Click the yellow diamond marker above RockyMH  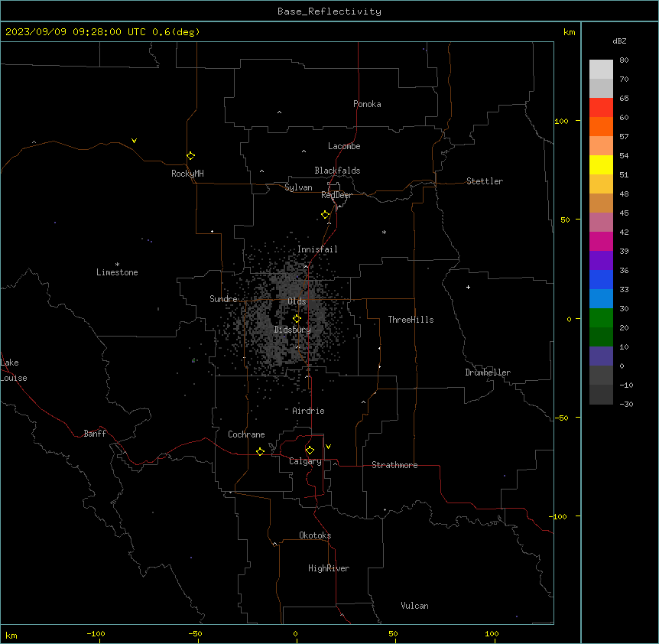pyautogui.click(x=190, y=156)
